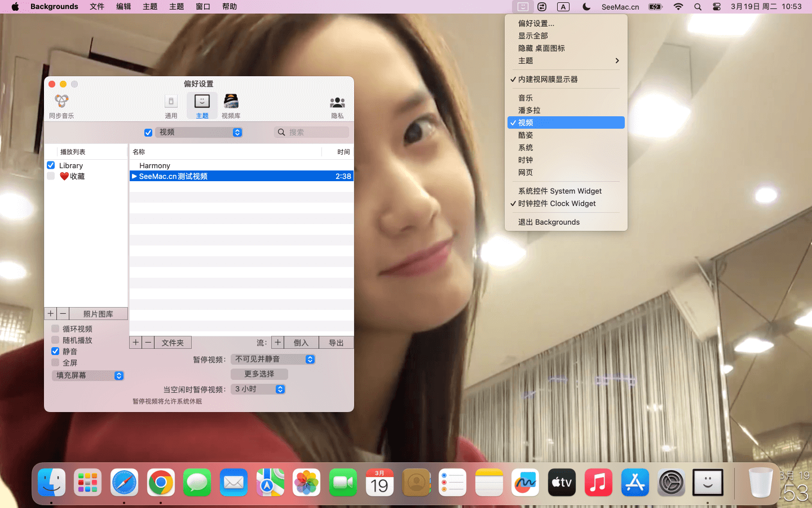Choose 酷姿 from the status menu

coord(526,135)
